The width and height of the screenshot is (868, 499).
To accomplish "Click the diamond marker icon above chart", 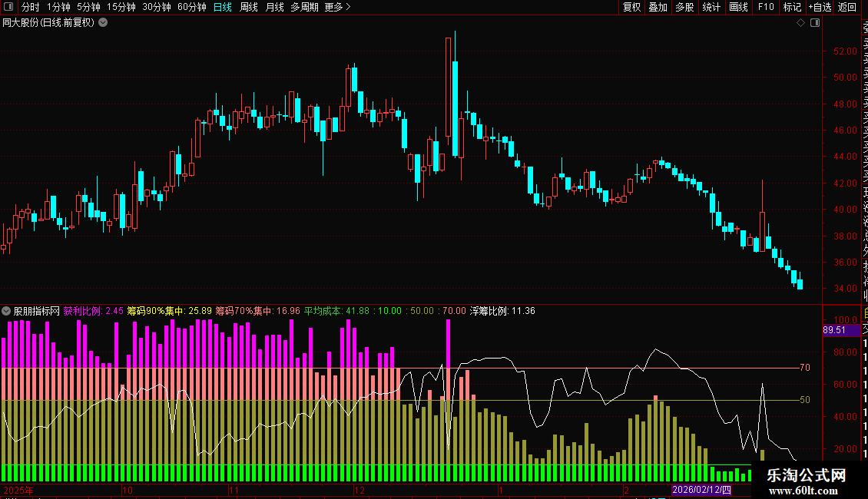I will tap(800, 23).
